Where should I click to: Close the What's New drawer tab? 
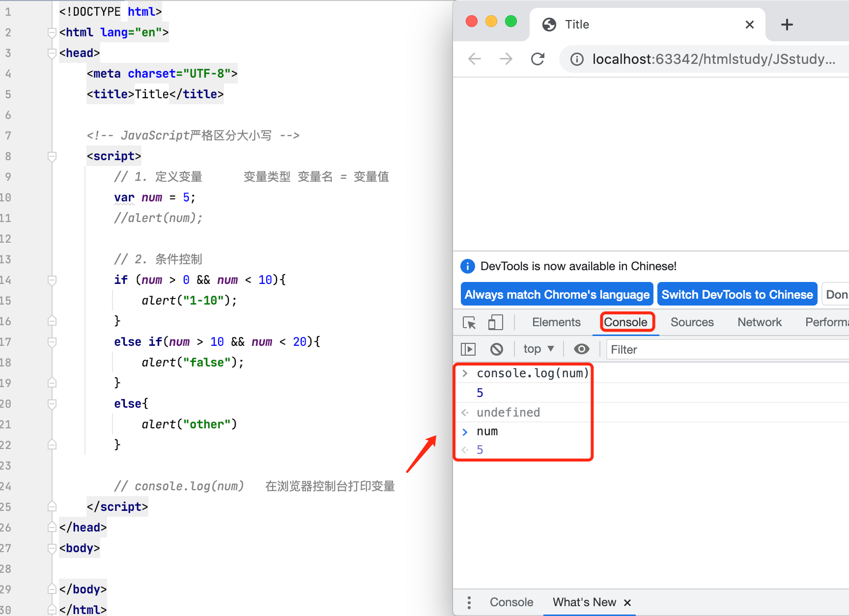point(627,603)
